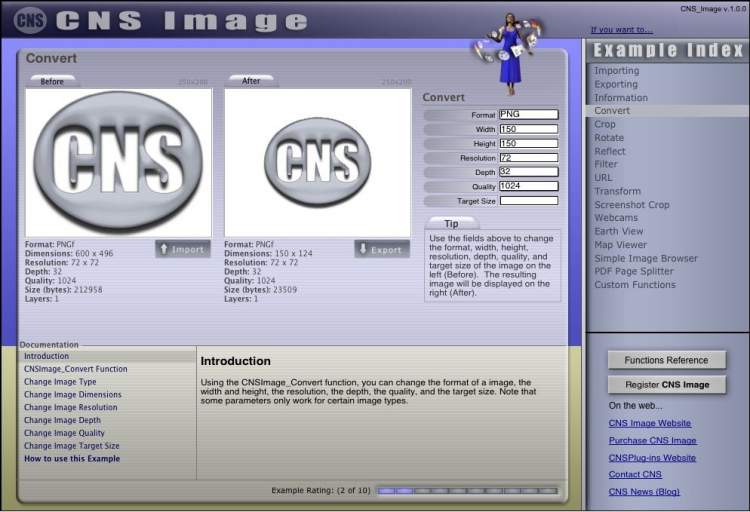750x512 pixels.
Task: Click the After image preview
Action: pyautogui.click(x=318, y=163)
